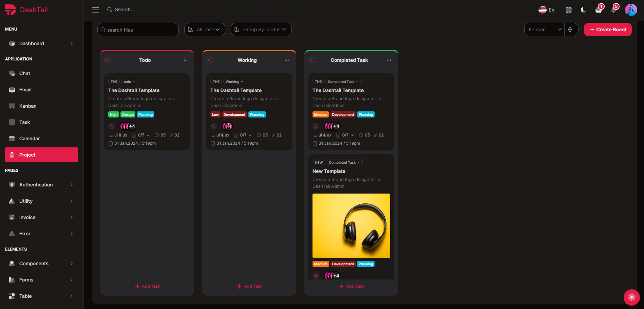
Task: Click the calendar icon beside the due date
Action: pyautogui.click(x=111, y=143)
